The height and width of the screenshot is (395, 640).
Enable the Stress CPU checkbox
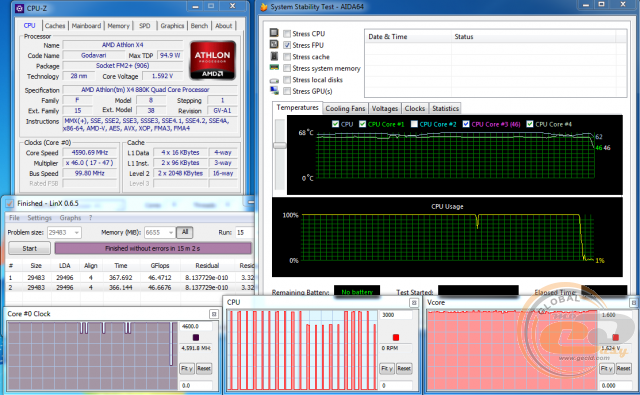(x=287, y=33)
